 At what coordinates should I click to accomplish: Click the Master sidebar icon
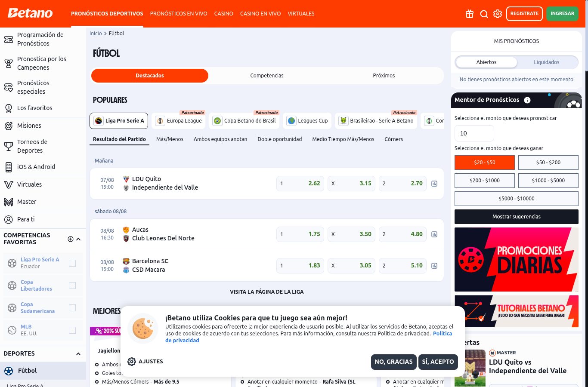point(9,202)
